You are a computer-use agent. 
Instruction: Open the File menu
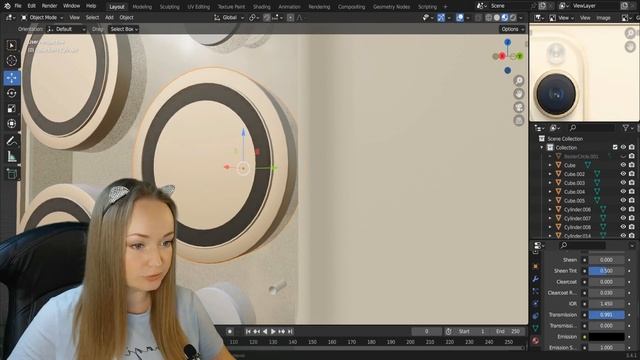click(x=18, y=6)
